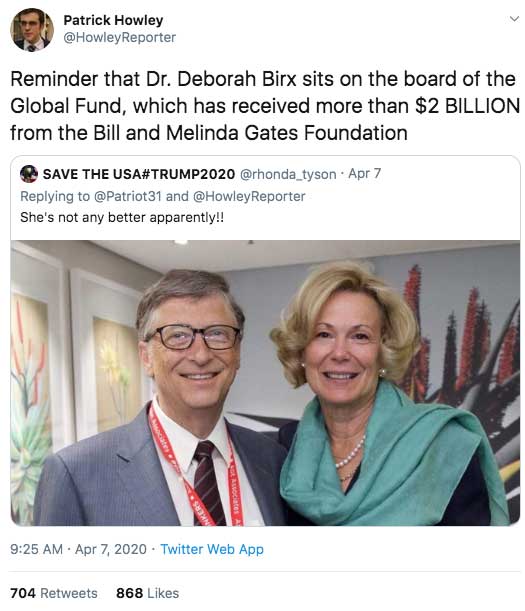
Task: Click the 9:25 AM timestamp
Action: point(36,549)
